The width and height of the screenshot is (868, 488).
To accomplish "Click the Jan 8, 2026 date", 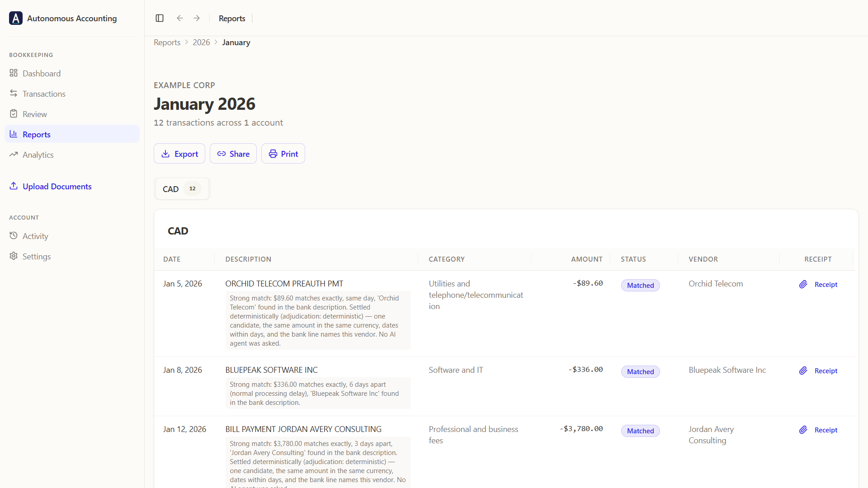I will coord(183,370).
